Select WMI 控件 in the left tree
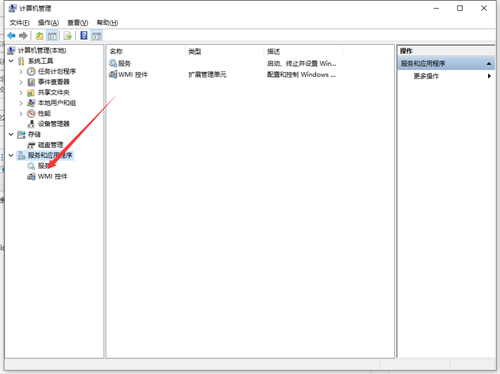This screenshot has height=374, width=500. (x=52, y=176)
